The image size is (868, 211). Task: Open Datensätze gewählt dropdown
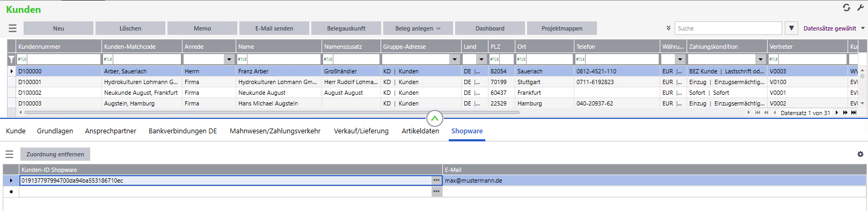click(x=834, y=28)
